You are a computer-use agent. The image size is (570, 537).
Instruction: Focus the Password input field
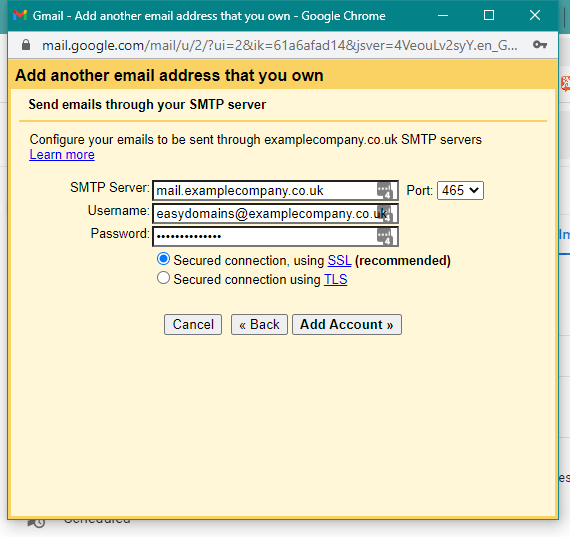click(x=275, y=237)
